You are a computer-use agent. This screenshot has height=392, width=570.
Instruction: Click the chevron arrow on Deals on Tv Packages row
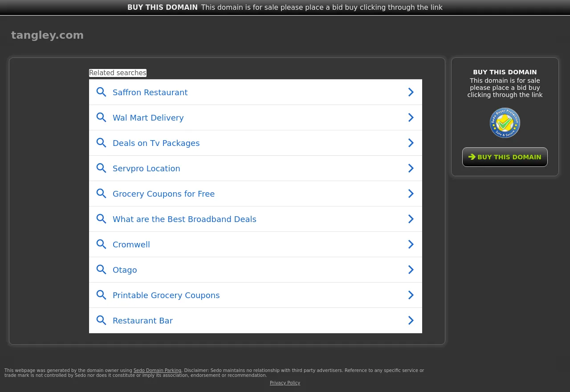pos(411,143)
